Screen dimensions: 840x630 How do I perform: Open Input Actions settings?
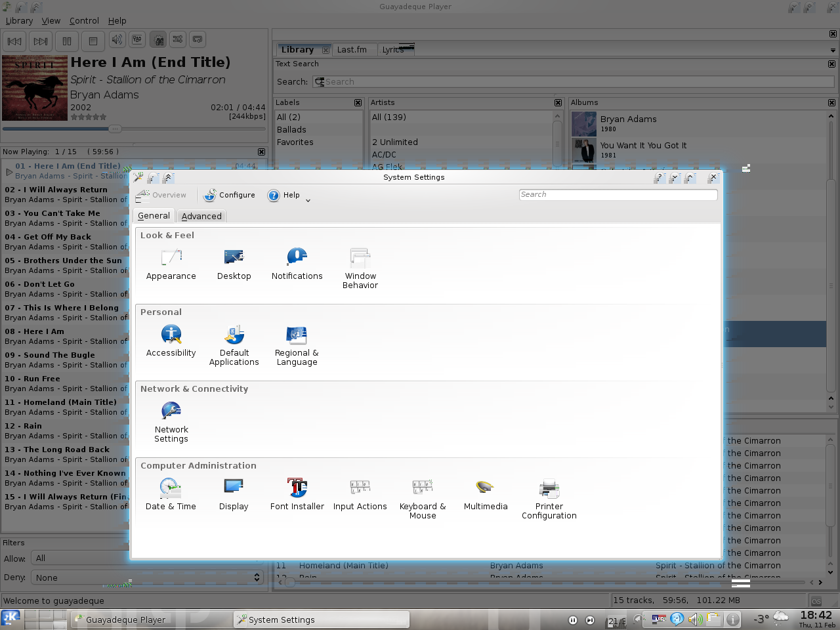click(360, 495)
